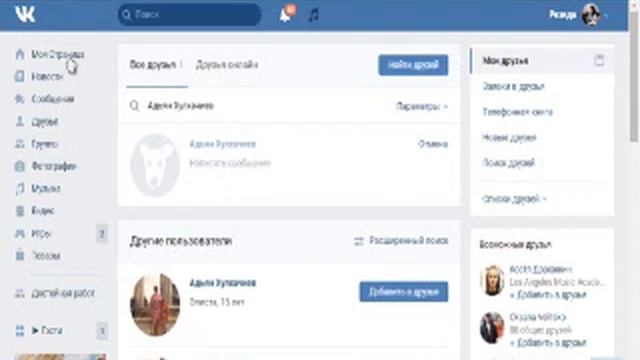Click Cancel link on friend row
Viewport: 640px width, 360px height.
[433, 144]
